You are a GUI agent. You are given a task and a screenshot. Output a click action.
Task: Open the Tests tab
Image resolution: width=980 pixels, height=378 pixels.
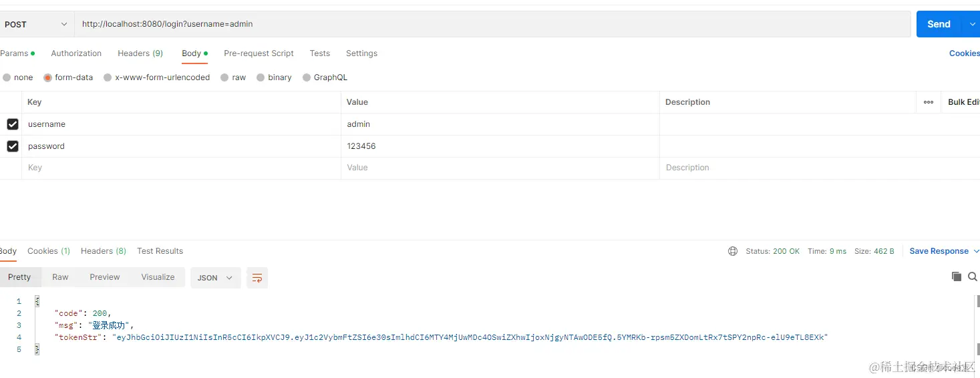click(x=319, y=53)
